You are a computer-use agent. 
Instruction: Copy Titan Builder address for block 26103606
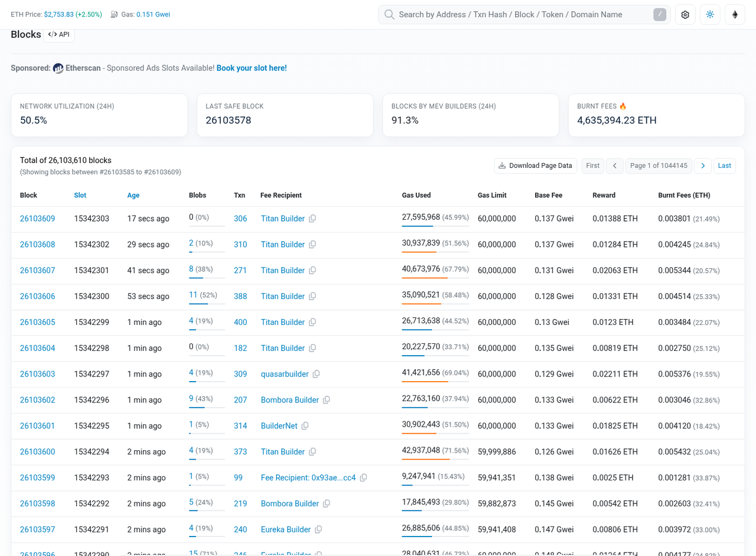pos(312,297)
